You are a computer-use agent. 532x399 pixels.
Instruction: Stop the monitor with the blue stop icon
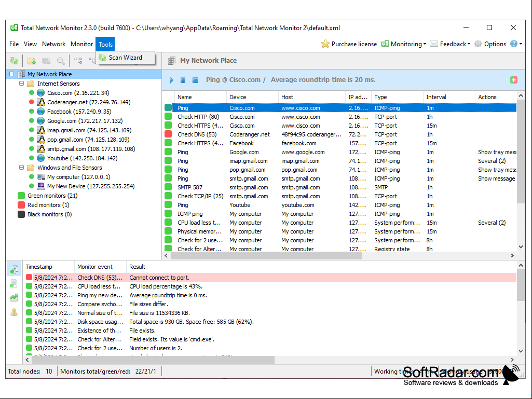[195, 80]
